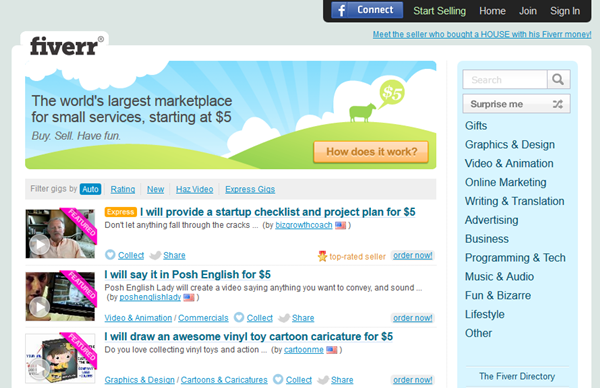This screenshot has height=388, width=600.
Task: Filter gigs by Haz Video
Action: (x=194, y=189)
